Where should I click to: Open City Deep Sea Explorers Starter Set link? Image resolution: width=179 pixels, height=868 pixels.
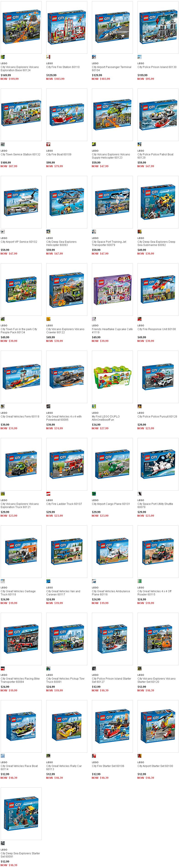tap(20, 855)
